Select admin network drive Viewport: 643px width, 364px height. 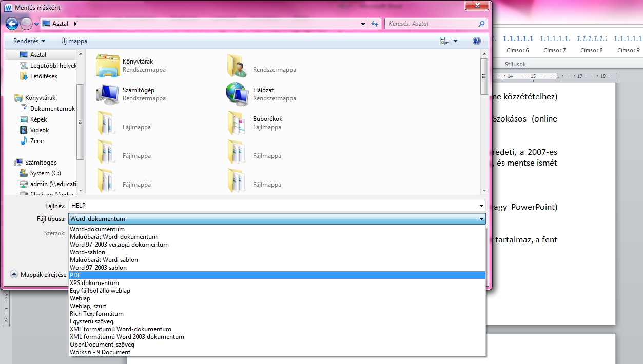click(x=47, y=184)
